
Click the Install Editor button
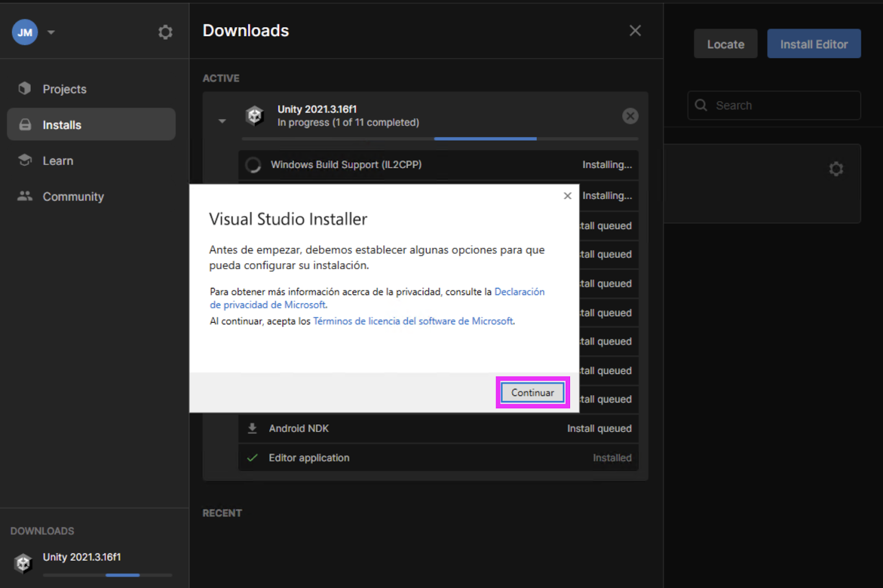(x=813, y=44)
